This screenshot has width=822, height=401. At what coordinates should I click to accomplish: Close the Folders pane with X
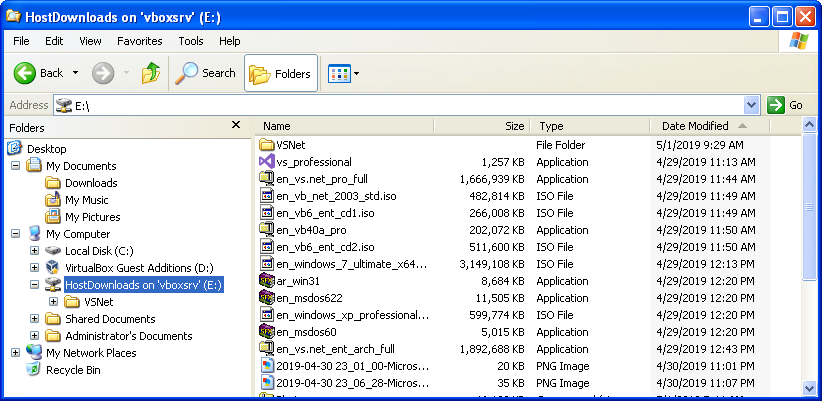236,125
